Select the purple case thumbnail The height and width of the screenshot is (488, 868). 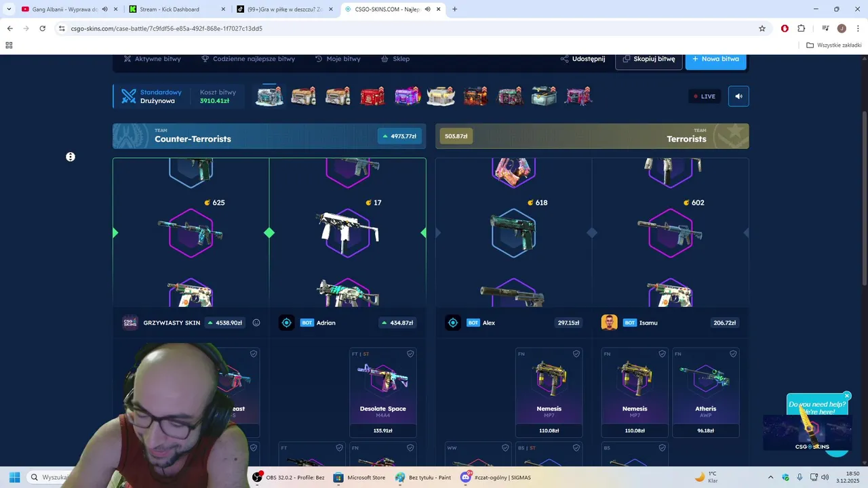coord(408,96)
